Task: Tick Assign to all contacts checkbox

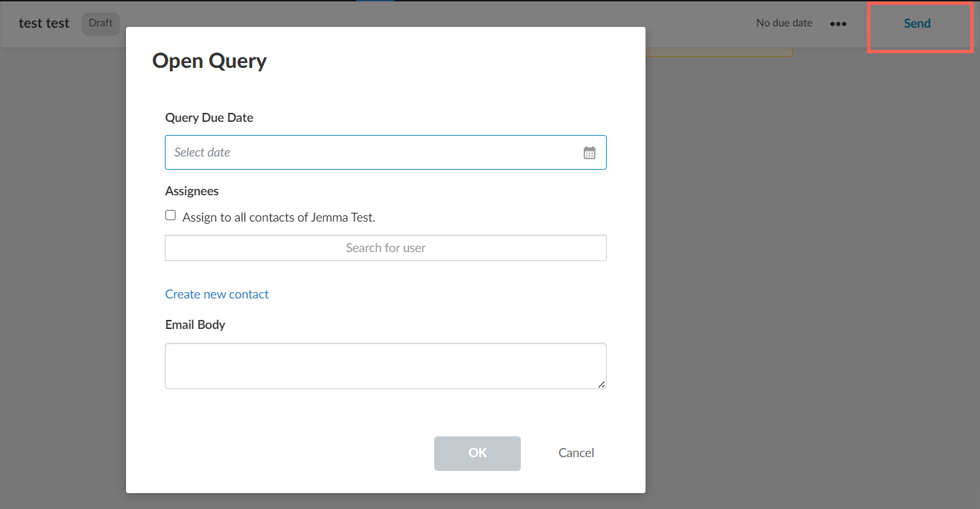Action: pos(170,215)
